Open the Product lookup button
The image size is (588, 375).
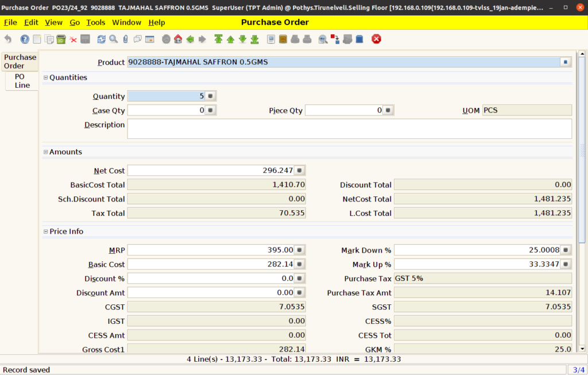566,62
